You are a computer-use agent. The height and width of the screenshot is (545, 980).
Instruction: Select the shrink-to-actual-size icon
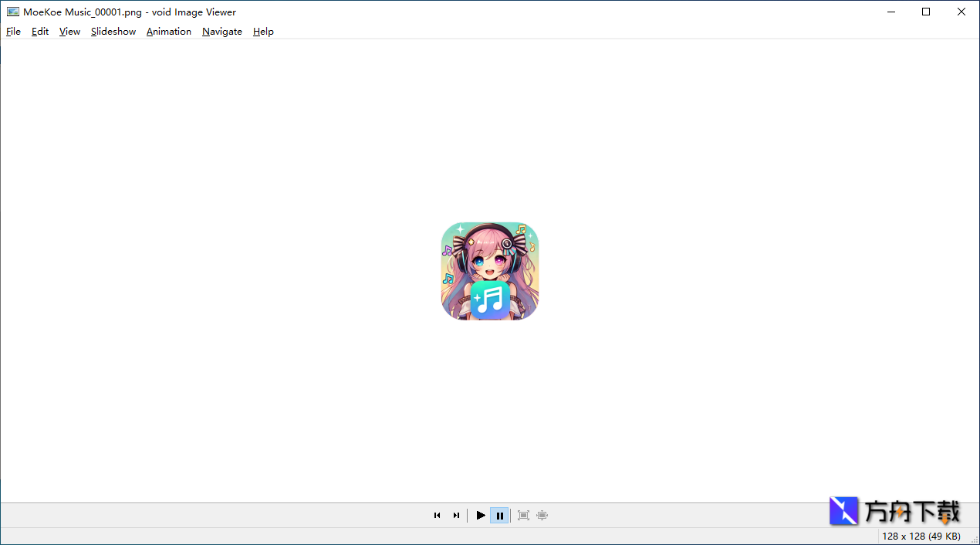pos(542,515)
